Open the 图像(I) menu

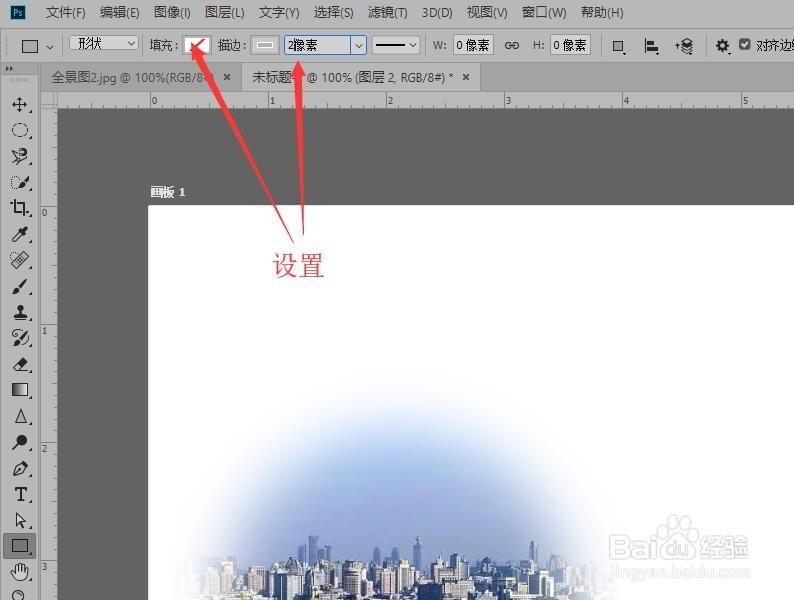172,12
